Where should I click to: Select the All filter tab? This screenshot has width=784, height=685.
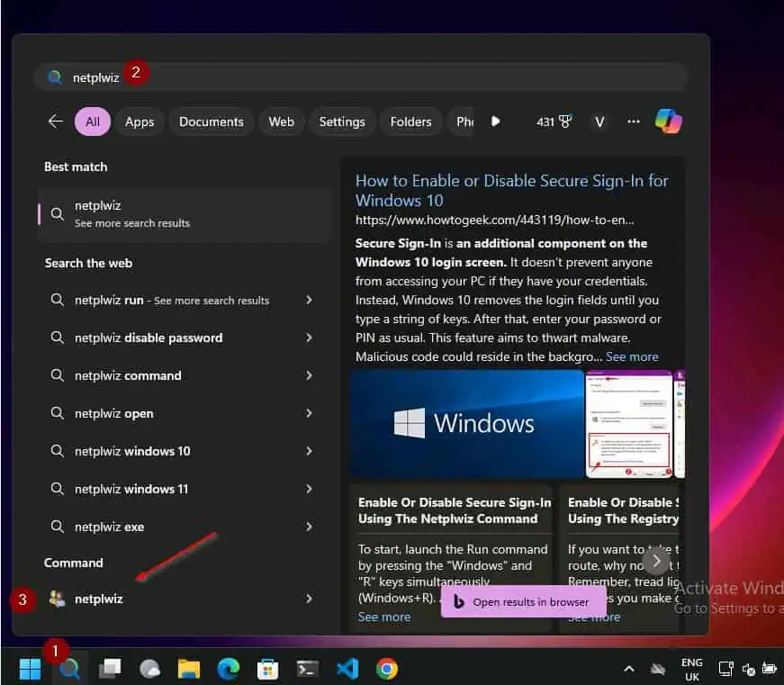[x=93, y=122]
